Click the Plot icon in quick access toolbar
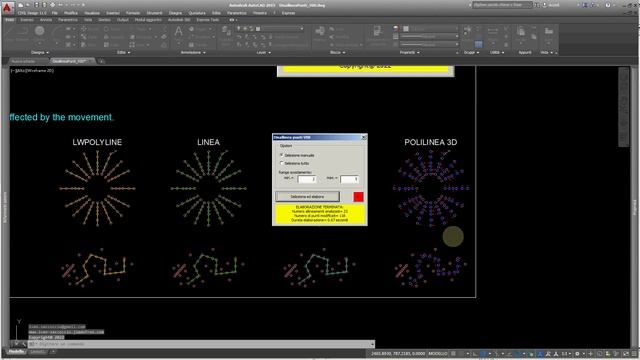The height and width of the screenshot is (360, 640). [x=53, y=5]
